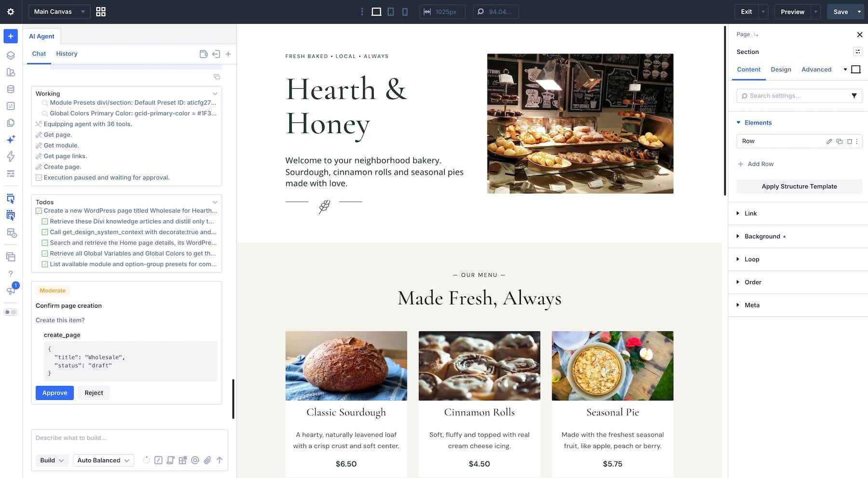
Task: Open the Auto Balanced model dropdown
Action: click(x=103, y=460)
